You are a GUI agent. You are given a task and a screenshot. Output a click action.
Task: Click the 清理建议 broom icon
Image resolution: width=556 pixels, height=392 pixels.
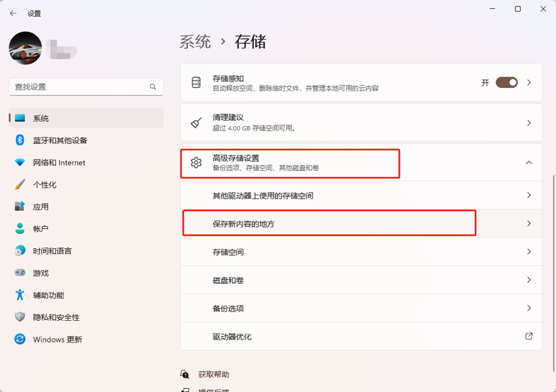click(x=197, y=123)
